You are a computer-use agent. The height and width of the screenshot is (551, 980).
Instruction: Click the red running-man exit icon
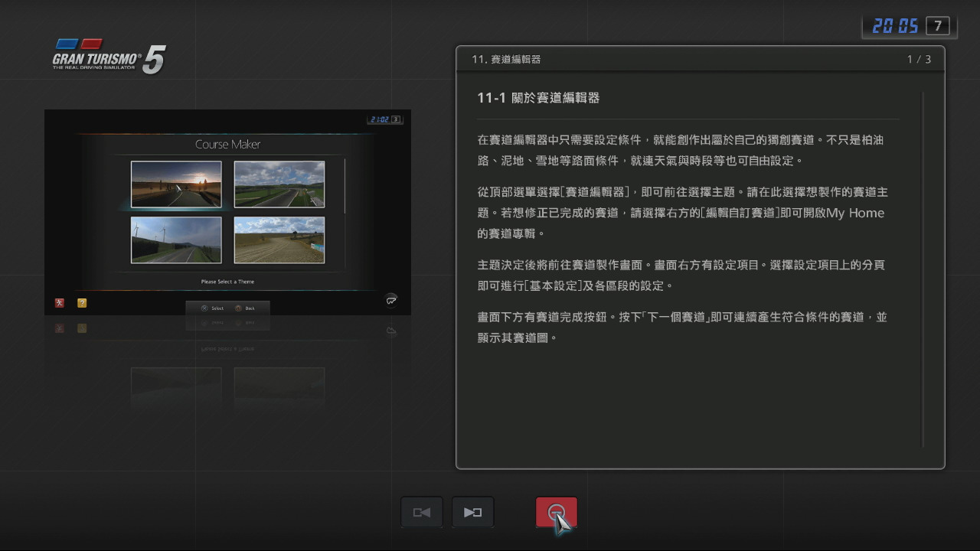coord(60,303)
